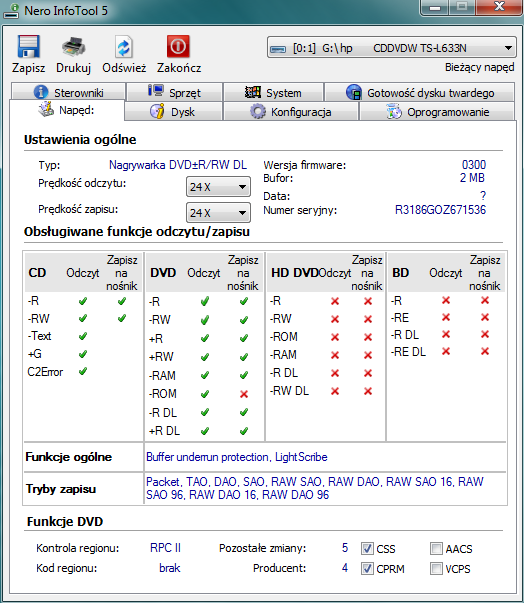Click the hard disk readiness globe icon
This screenshot has height=603, width=524.
click(x=353, y=92)
